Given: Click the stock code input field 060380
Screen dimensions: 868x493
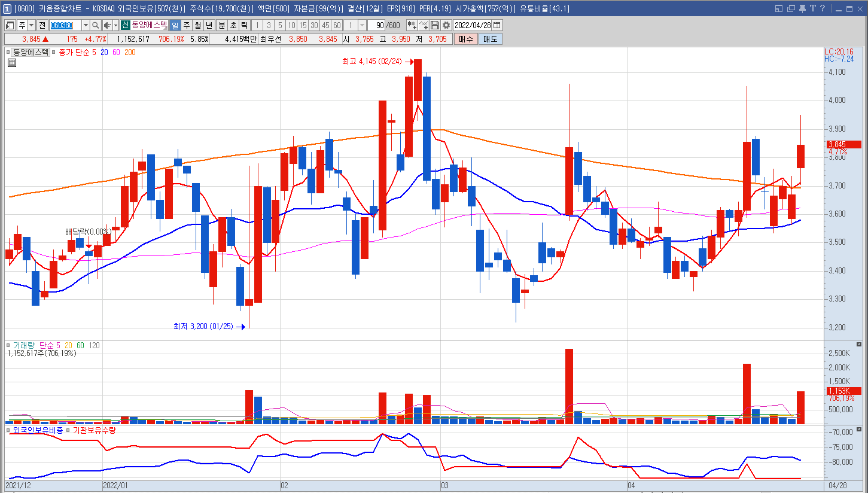Looking at the screenshot, I should [x=65, y=25].
